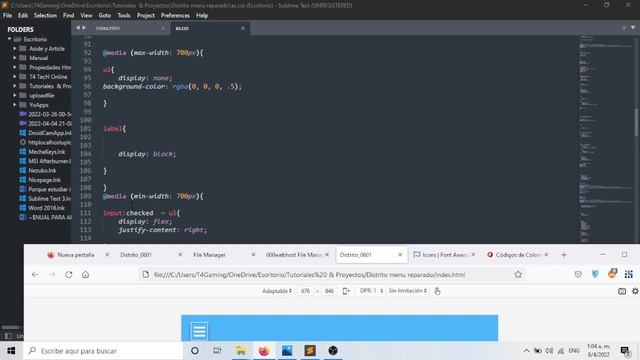Close the as.css editor tab
Viewport: 640px width, 360px height.
pyautogui.click(x=243, y=28)
